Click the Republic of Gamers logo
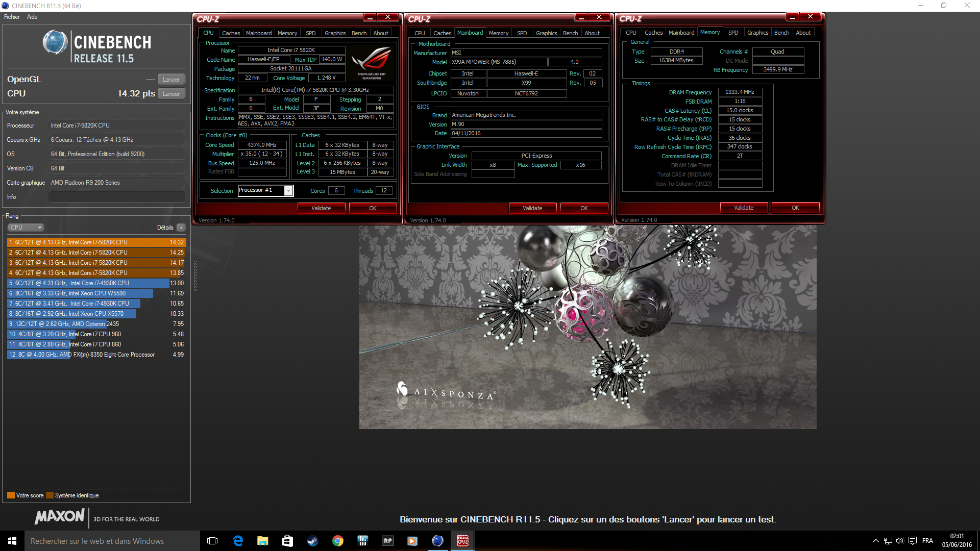980x551 pixels. pos(371,63)
